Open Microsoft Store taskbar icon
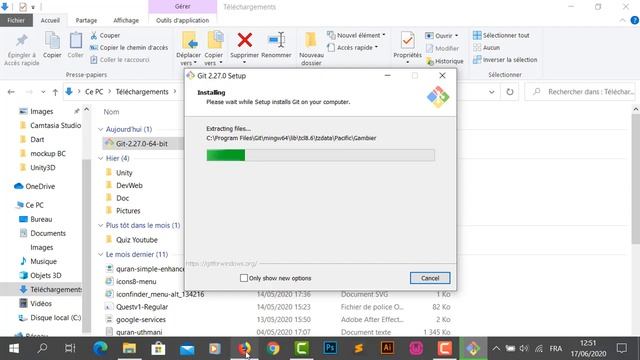640x360 pixels. tap(158, 348)
